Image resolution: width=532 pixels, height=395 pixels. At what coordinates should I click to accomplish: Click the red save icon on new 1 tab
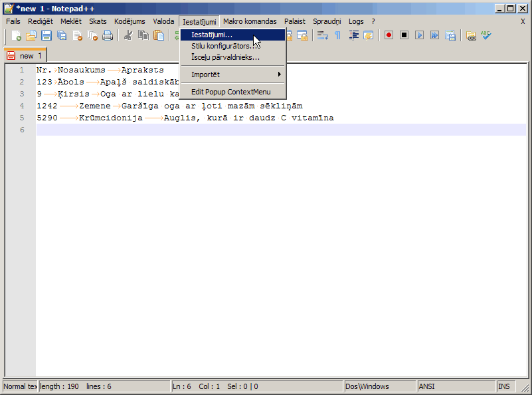[11, 56]
